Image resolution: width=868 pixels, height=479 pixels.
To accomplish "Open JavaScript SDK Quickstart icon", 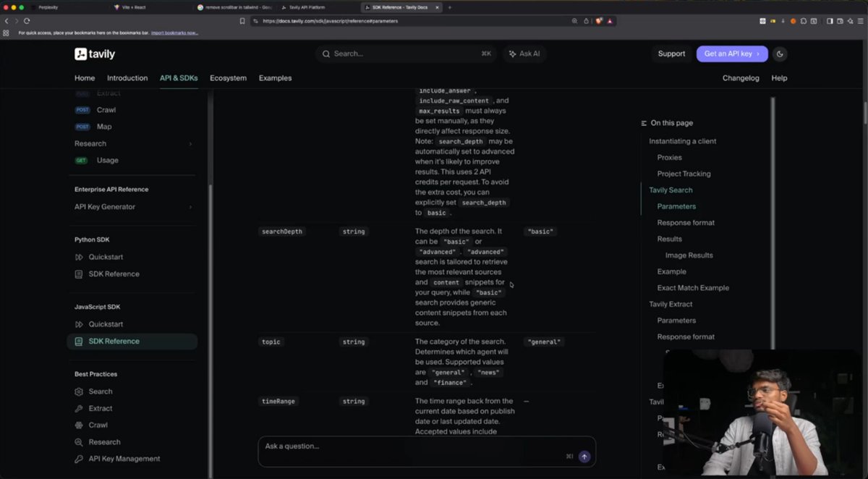I will tap(79, 324).
